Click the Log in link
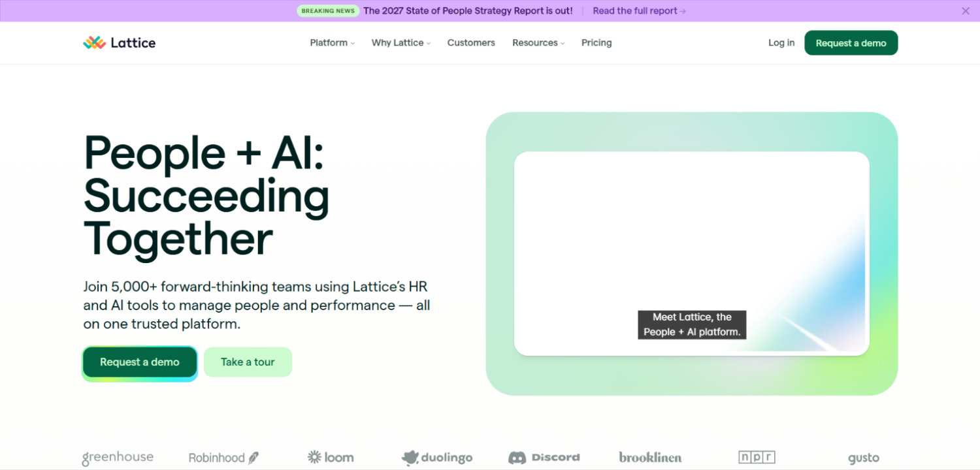The height and width of the screenshot is (470, 980). (781, 43)
